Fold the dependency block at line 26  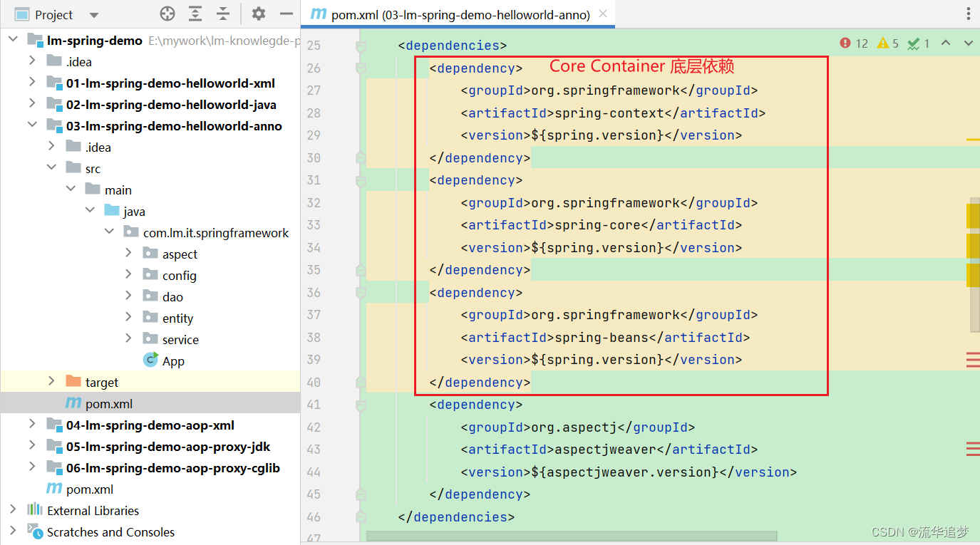click(361, 68)
